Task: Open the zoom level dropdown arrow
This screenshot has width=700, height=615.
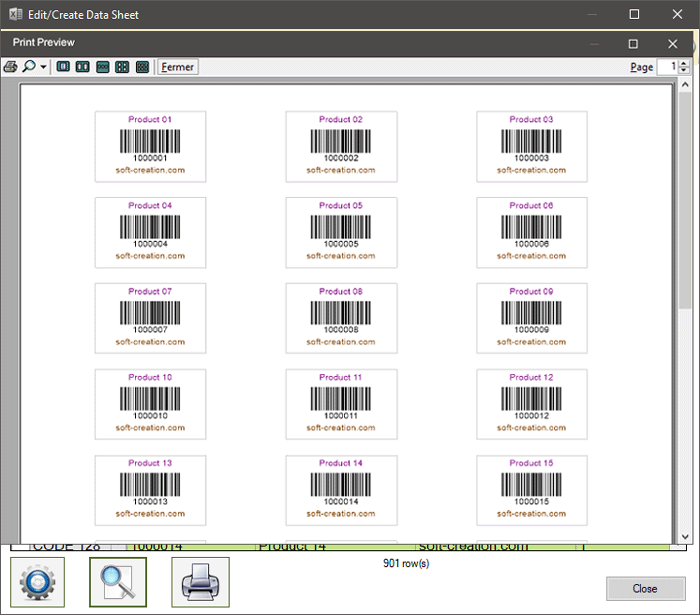Action: point(43,67)
